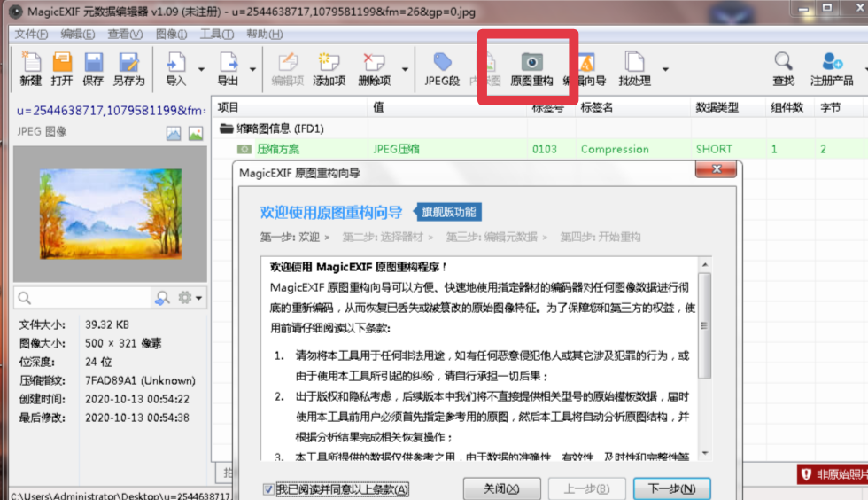Click the 上一步(B) button
Viewport: 868px width, 500px height.
point(586,488)
